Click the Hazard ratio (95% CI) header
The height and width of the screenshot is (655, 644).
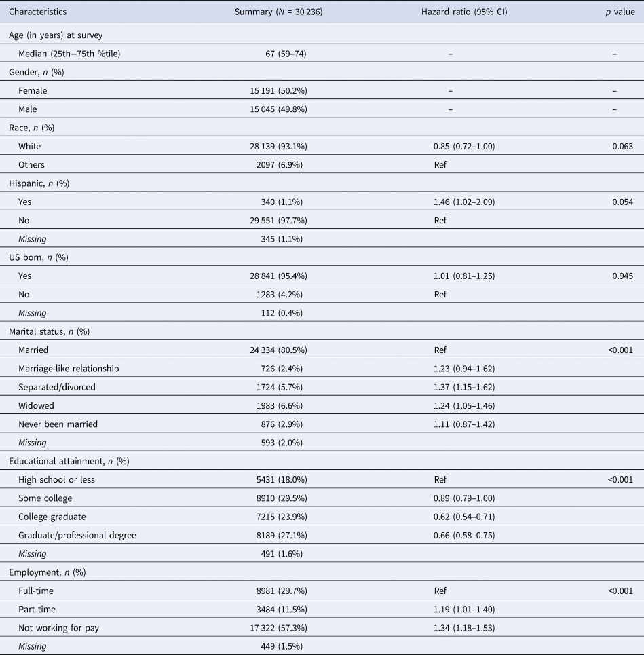(450, 12)
